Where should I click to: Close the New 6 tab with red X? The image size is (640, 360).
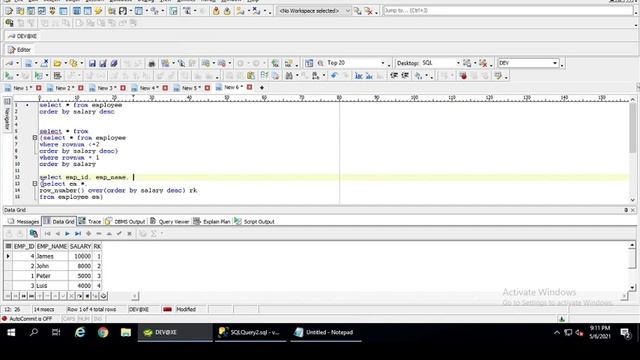click(249, 87)
